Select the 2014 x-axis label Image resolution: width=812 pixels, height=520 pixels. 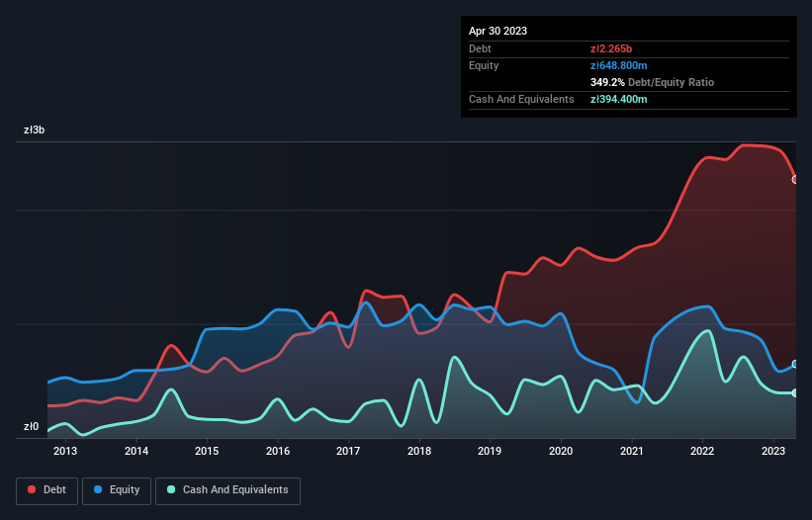tap(136, 451)
